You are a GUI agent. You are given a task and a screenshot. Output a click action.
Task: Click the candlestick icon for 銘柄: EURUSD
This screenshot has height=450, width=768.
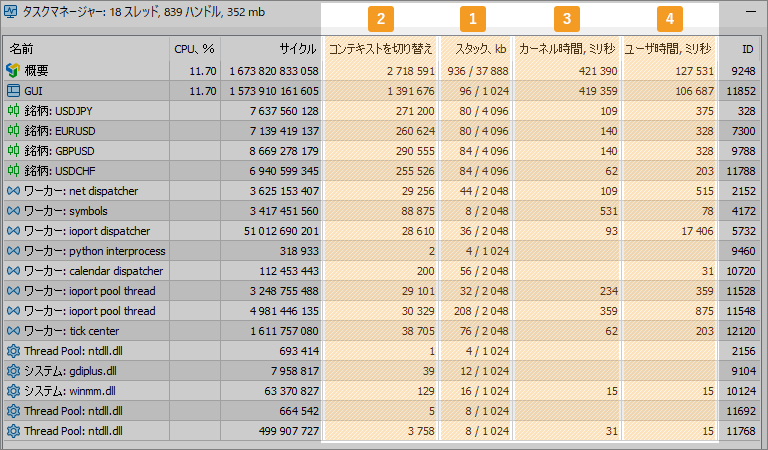point(13,131)
